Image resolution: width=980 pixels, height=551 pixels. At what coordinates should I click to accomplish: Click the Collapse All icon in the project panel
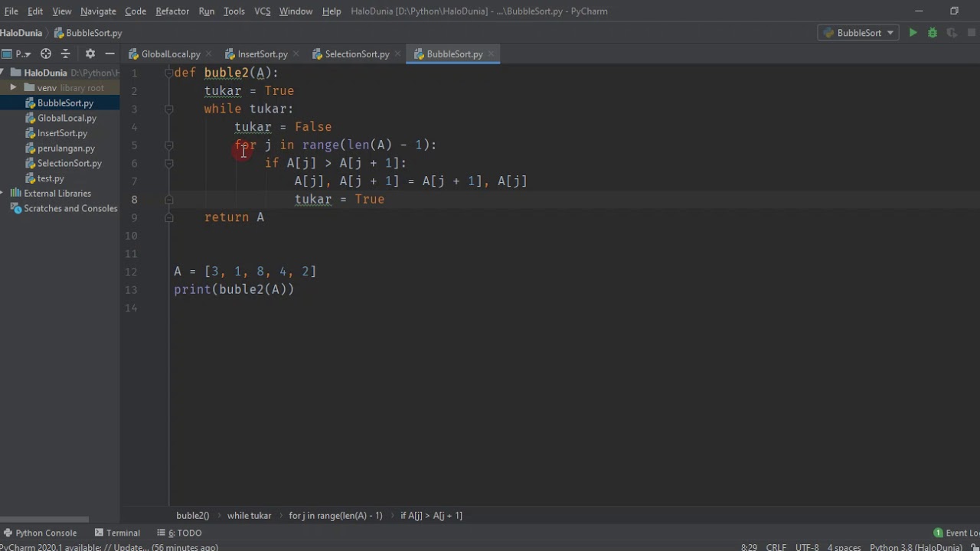[x=65, y=54]
